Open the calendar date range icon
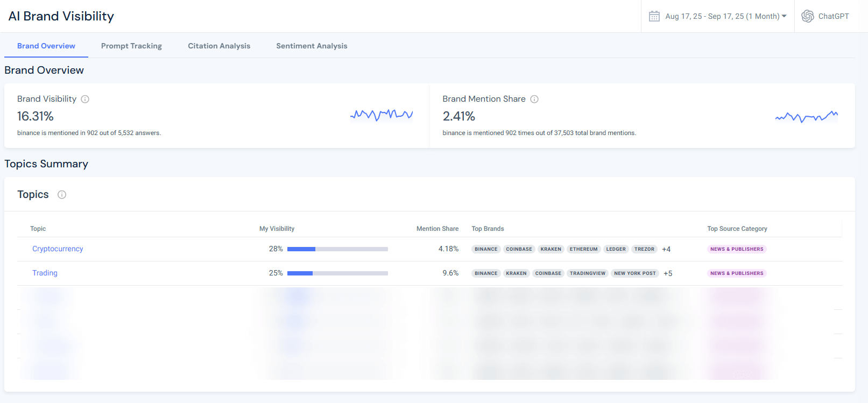Viewport: 868px width, 403px height. coord(654,16)
